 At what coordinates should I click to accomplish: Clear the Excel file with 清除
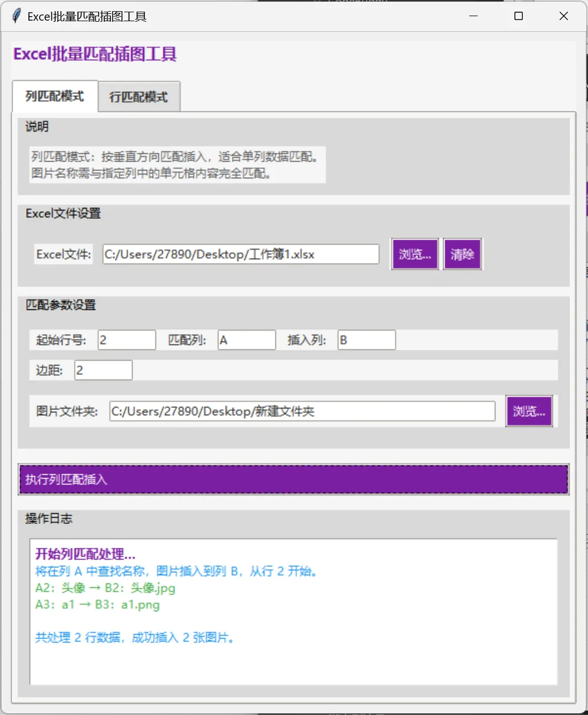point(462,254)
